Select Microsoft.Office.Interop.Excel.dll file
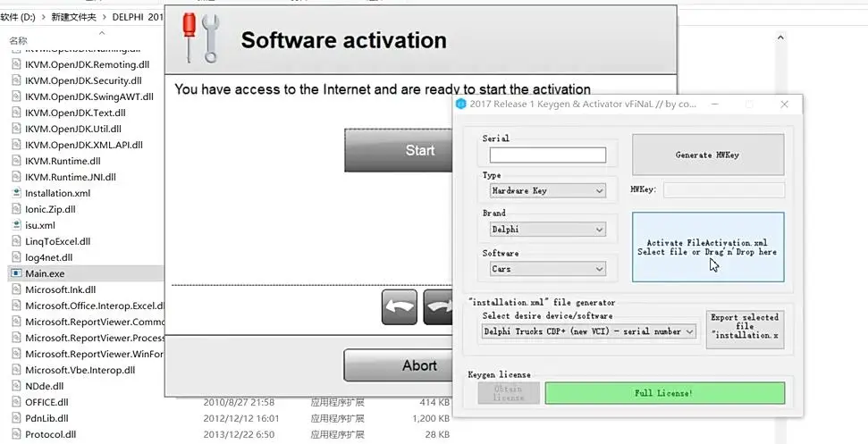Viewport: 868px width, 444px height. pyautogui.click(x=95, y=306)
